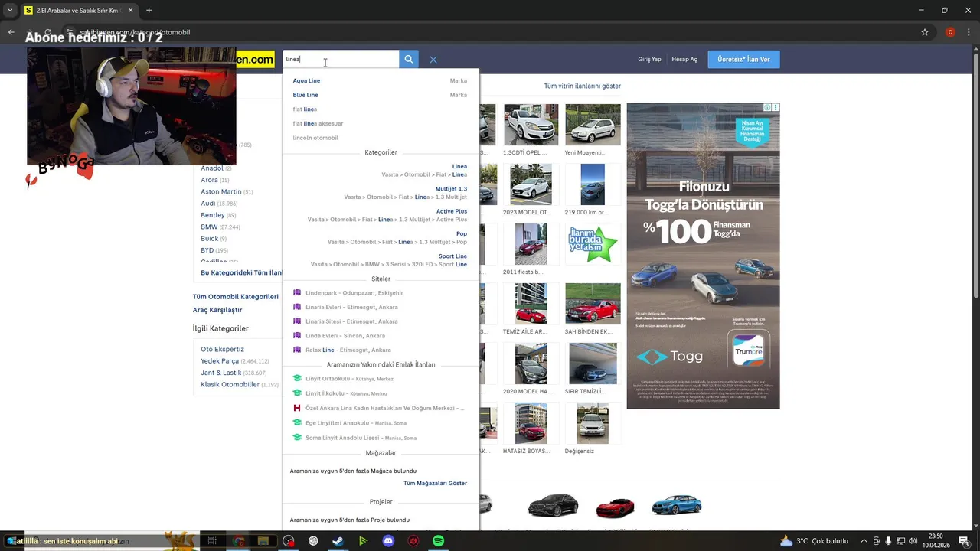980x551 pixels.
Task: Open Chrome's three-dot menu
Action: 969,32
